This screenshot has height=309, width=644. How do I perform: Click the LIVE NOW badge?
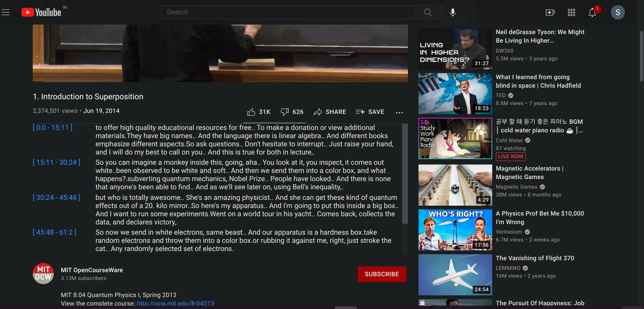[x=511, y=157]
